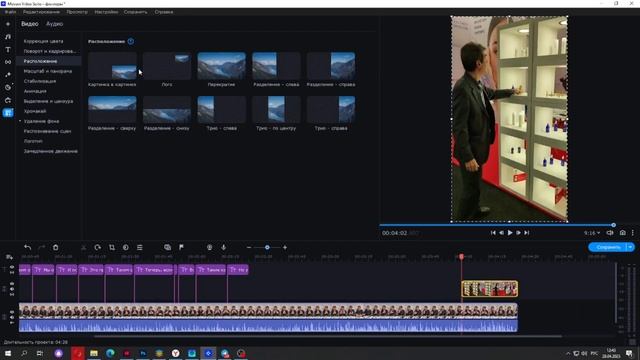Open the transitions panel icon
640x360 pixels.
pos(8,62)
